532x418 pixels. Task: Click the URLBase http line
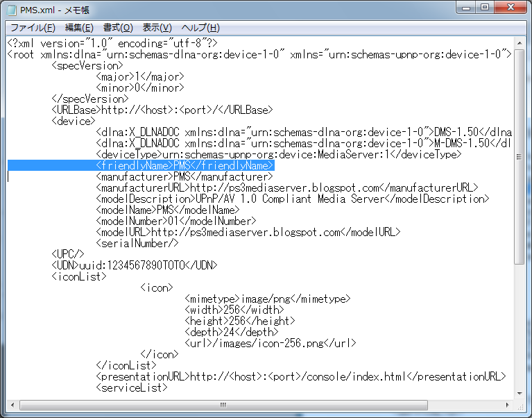point(162,110)
